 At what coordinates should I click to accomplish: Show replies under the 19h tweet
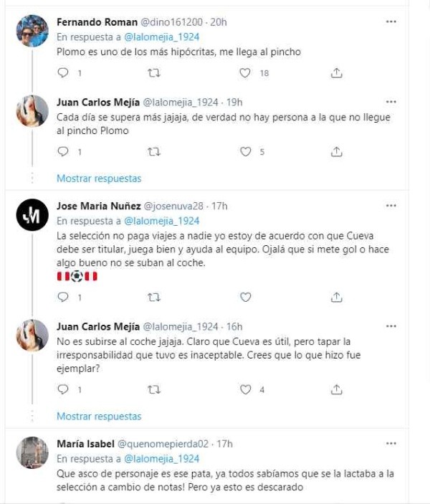coord(99,179)
